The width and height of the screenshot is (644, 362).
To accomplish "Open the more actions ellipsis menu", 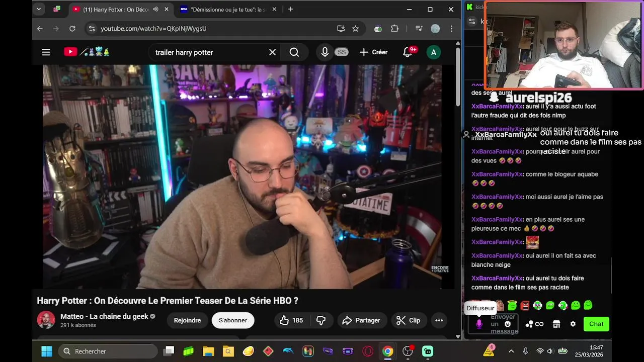I will (439, 320).
